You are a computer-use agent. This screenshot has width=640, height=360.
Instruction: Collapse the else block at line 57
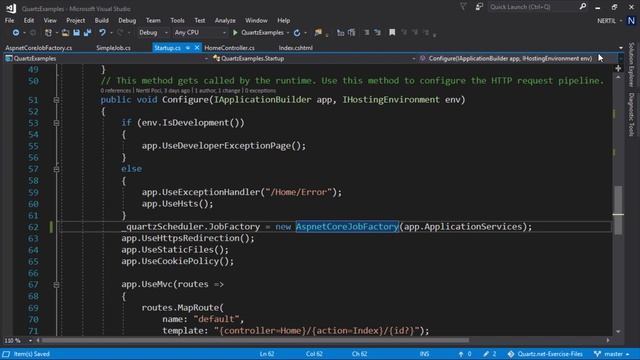pyautogui.click(x=56, y=169)
